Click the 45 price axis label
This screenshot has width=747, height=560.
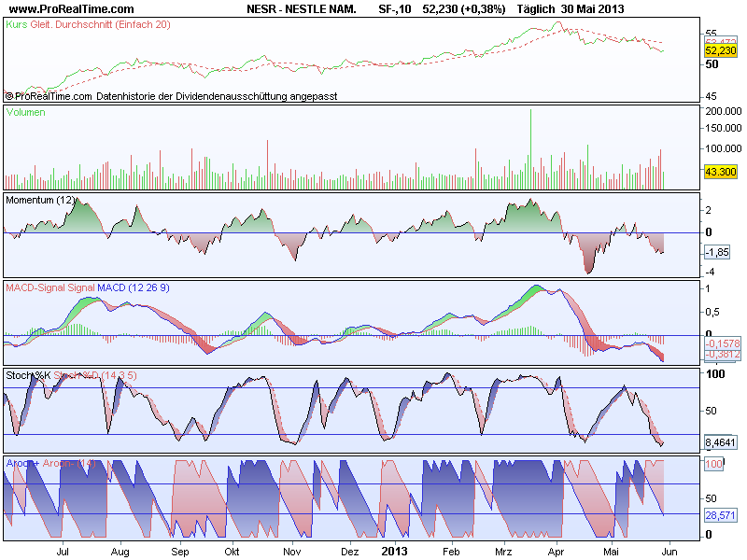coord(711,96)
